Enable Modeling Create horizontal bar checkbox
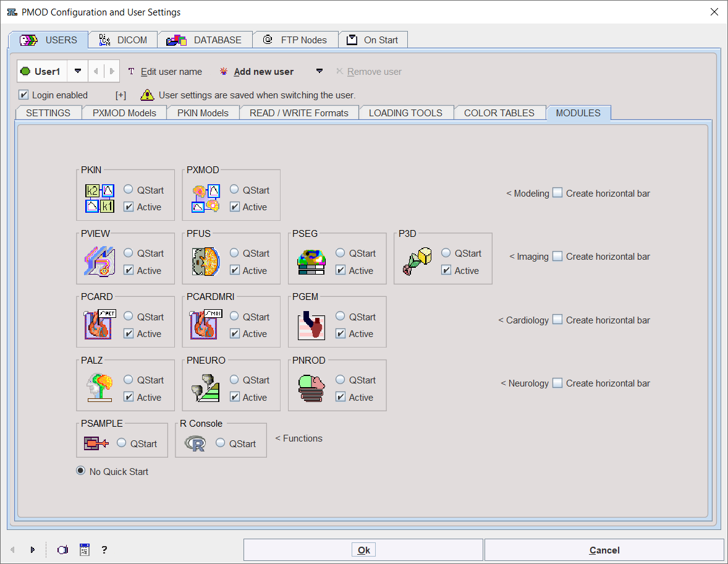 [x=557, y=193]
